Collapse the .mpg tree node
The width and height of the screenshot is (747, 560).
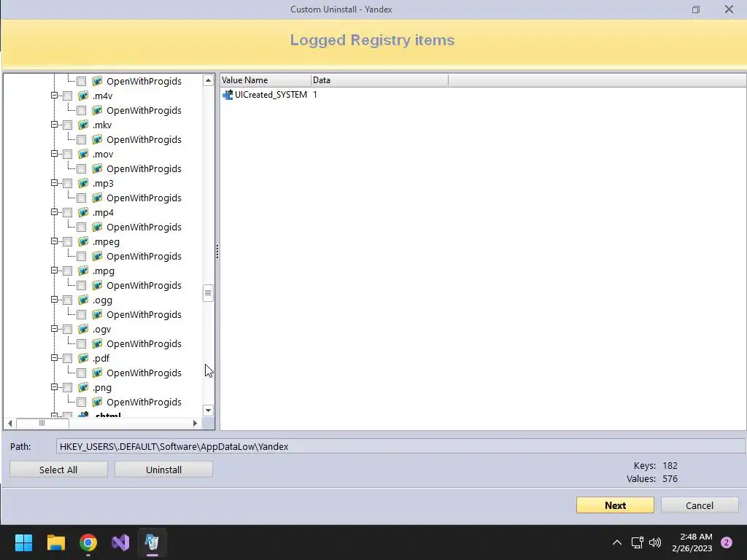coord(54,270)
